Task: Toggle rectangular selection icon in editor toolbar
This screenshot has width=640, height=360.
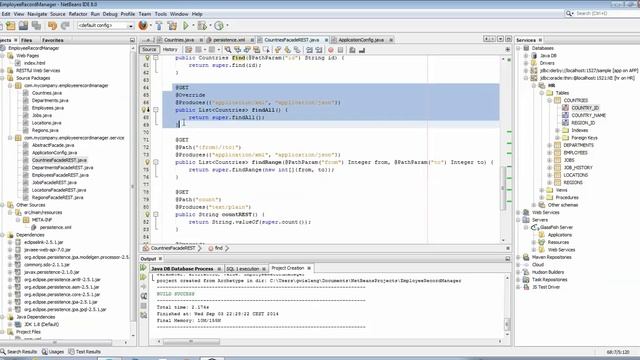Action: coord(266,50)
